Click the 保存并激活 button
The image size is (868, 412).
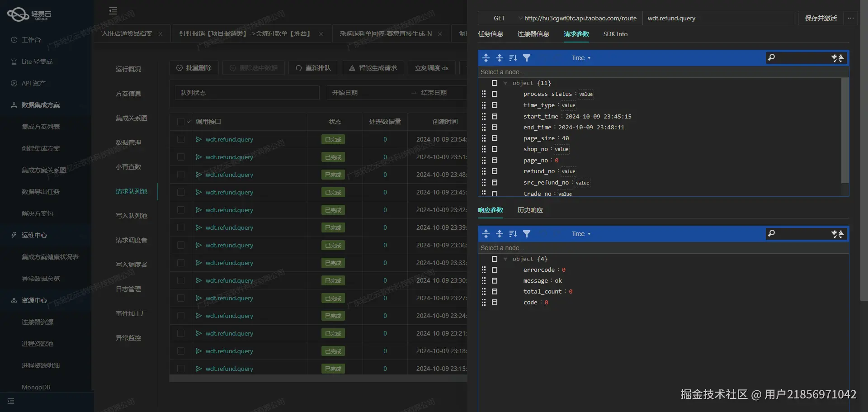coord(821,18)
